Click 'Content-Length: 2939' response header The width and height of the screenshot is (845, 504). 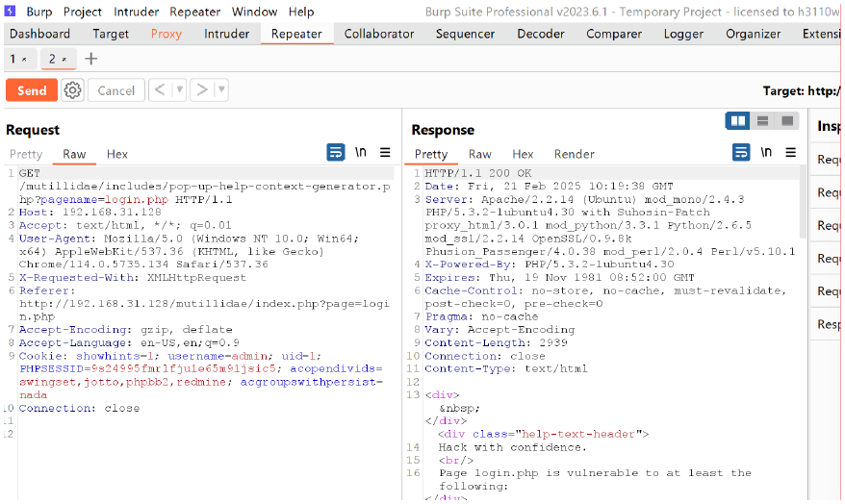[496, 343]
